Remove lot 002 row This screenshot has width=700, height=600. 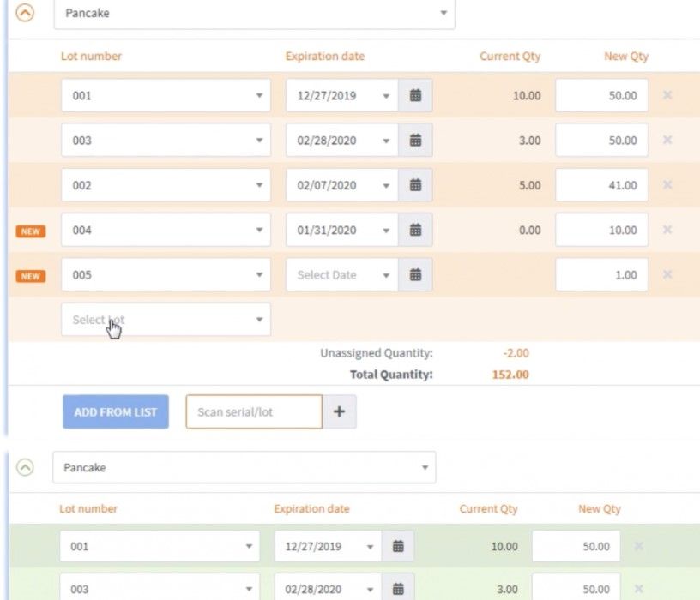(x=667, y=184)
